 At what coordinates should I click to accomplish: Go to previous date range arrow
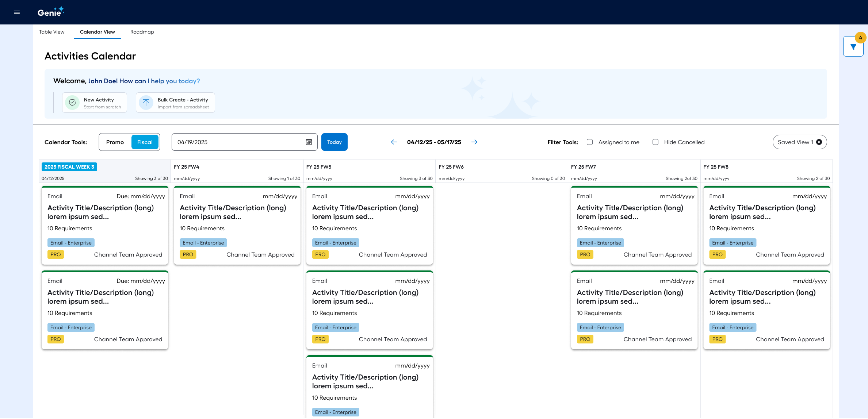[x=394, y=142]
